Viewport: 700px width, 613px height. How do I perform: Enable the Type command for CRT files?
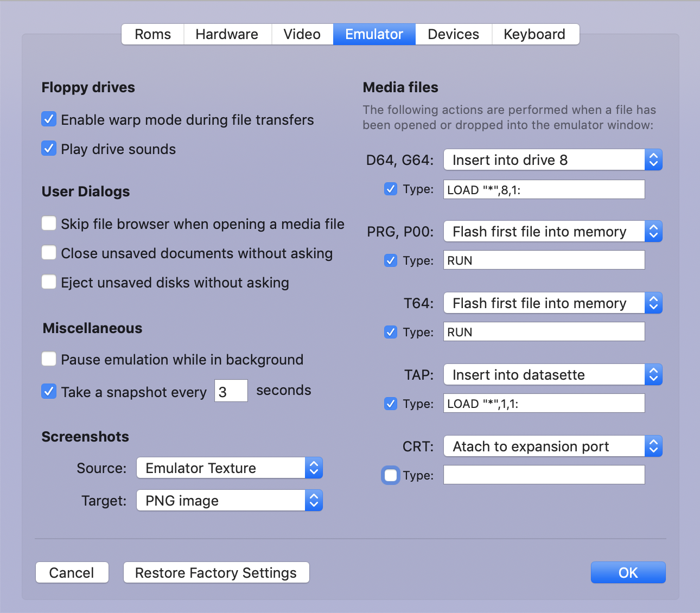click(390, 475)
